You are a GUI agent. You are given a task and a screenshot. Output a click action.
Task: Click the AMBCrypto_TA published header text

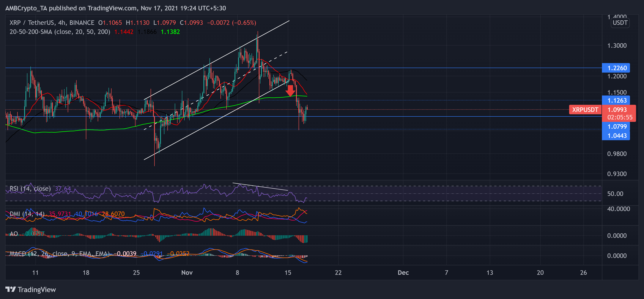pyautogui.click(x=115, y=8)
